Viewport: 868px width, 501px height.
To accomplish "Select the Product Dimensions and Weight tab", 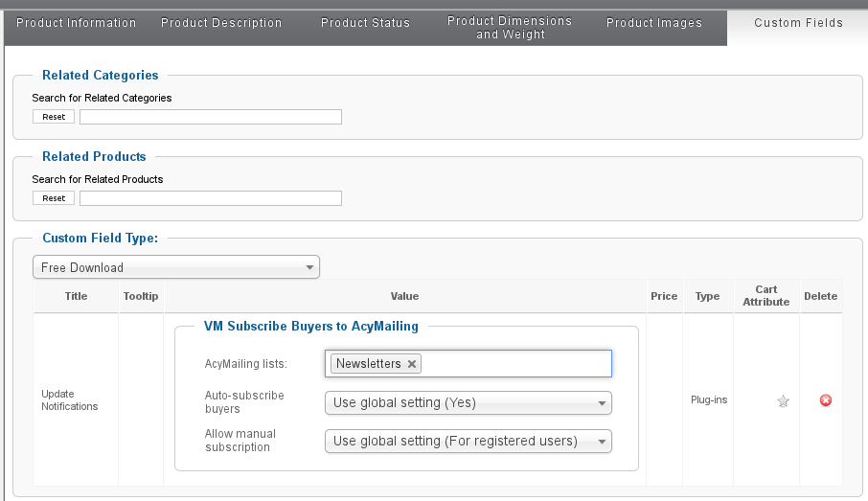I will pos(510,28).
